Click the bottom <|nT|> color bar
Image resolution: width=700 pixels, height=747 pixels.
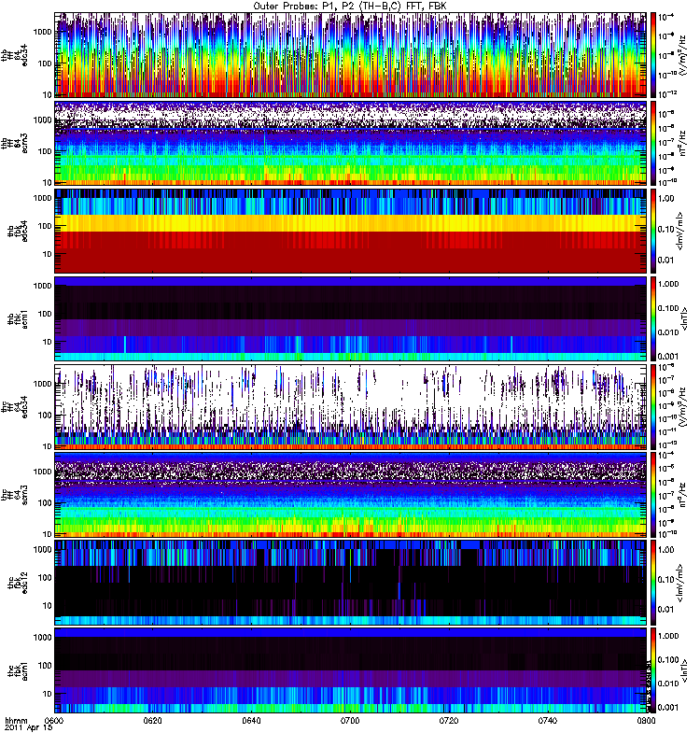653,670
